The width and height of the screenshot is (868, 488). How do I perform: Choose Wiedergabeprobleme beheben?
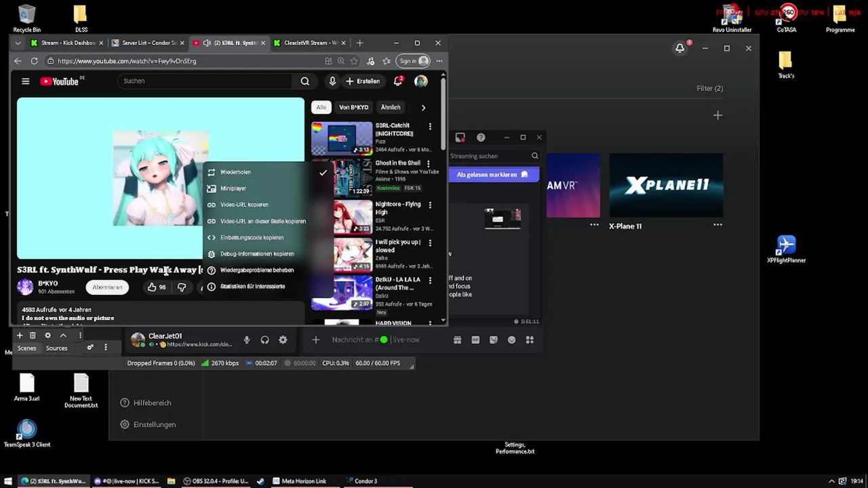[x=258, y=270]
